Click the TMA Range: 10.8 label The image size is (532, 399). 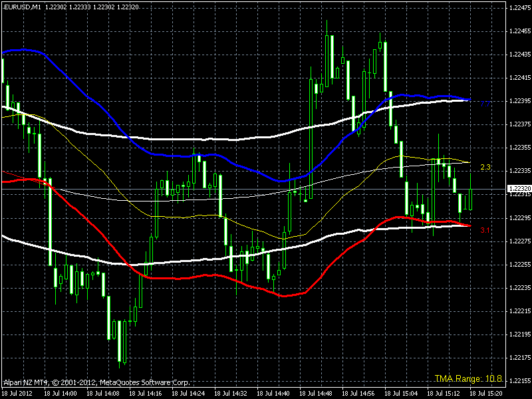[x=468, y=378]
